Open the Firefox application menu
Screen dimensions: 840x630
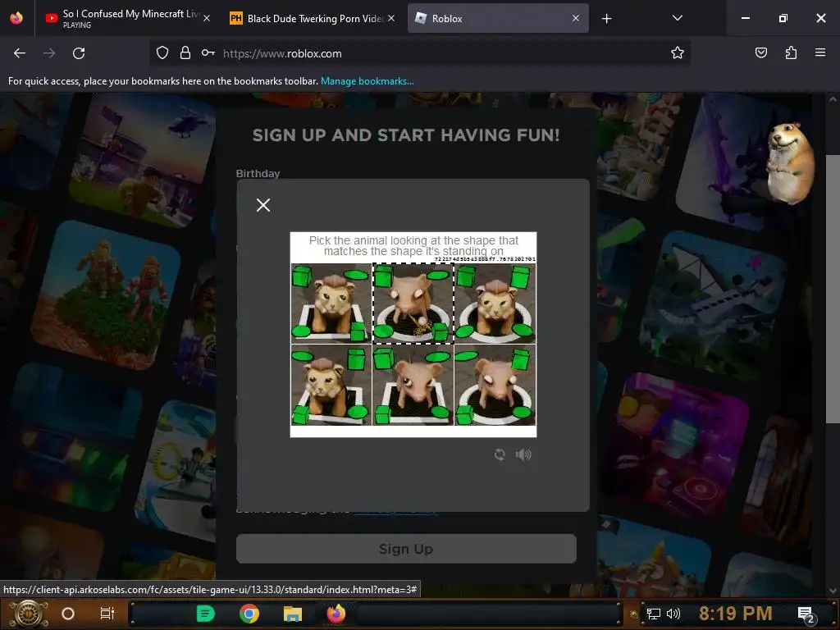pyautogui.click(x=820, y=52)
